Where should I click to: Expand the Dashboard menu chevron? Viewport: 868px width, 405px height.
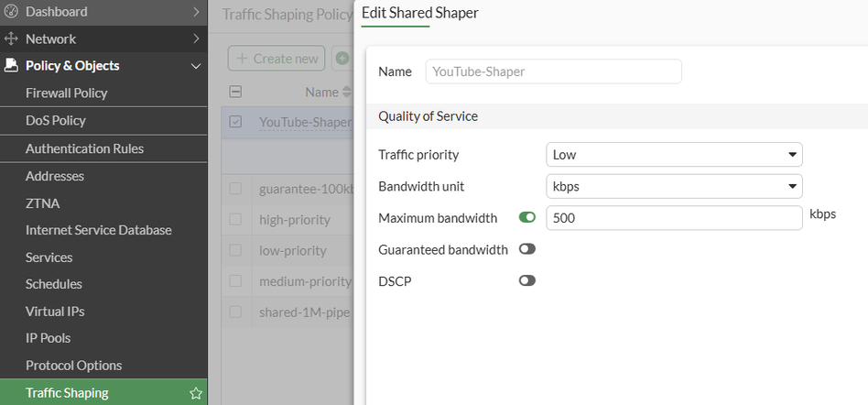click(196, 12)
